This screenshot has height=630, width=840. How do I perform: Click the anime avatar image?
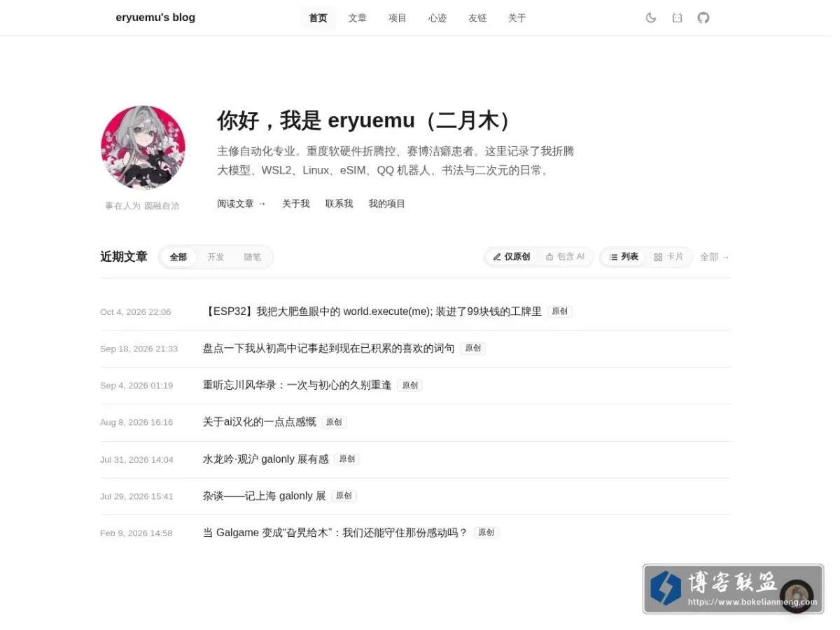(143, 148)
